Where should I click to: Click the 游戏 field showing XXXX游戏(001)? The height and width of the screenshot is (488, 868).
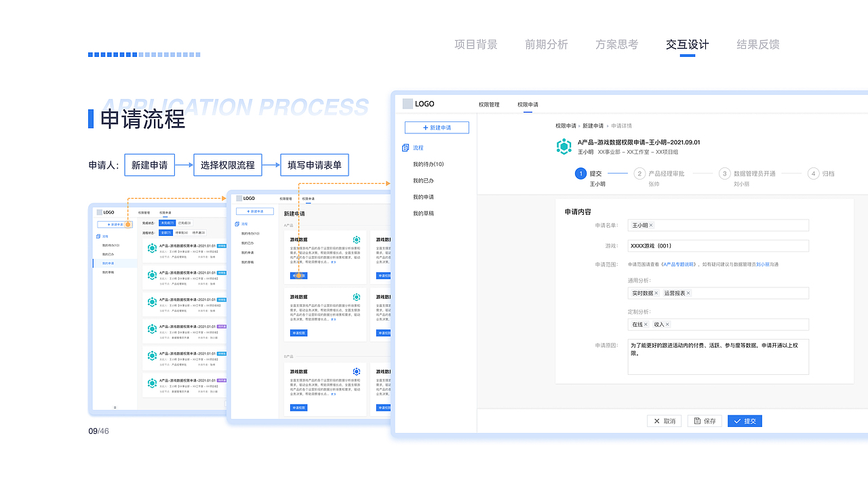(718, 246)
